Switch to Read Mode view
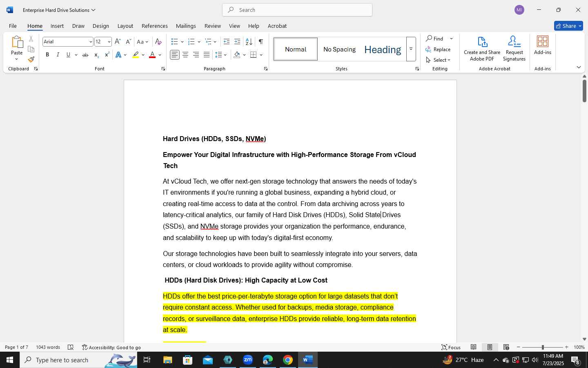Viewport: 588px width, 368px height. tap(474, 347)
